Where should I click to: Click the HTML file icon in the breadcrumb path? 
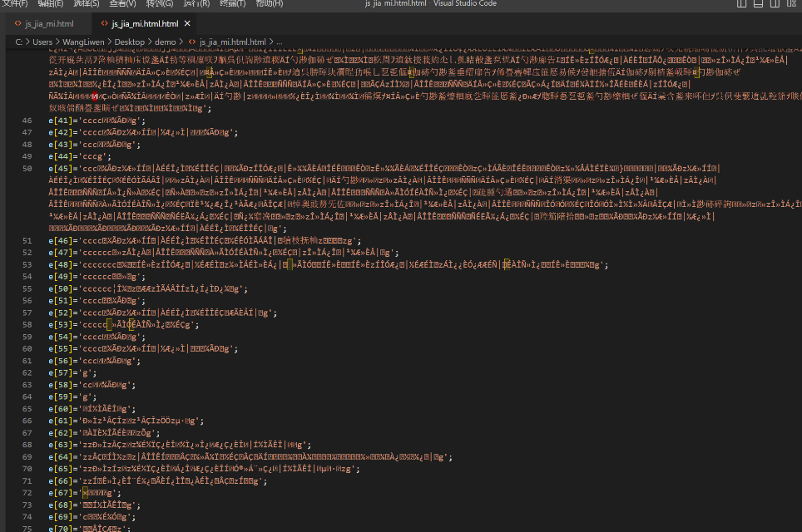(x=192, y=42)
